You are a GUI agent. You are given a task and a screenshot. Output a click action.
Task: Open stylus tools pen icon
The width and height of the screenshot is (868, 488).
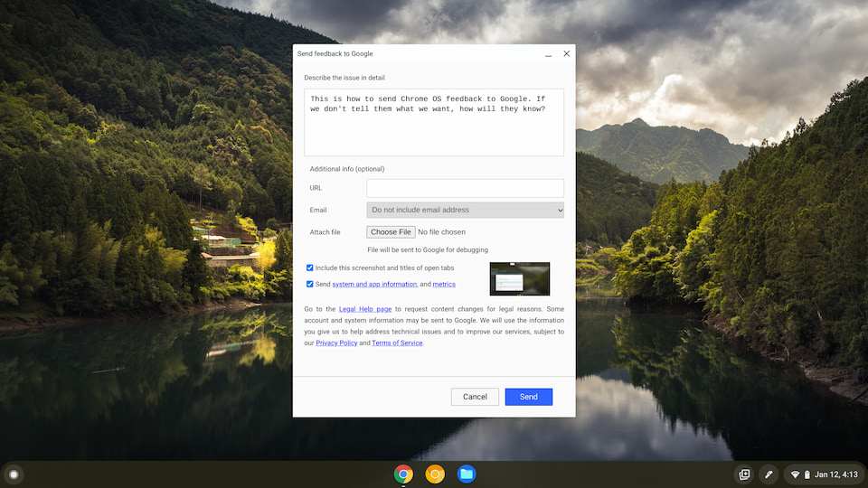(x=769, y=474)
